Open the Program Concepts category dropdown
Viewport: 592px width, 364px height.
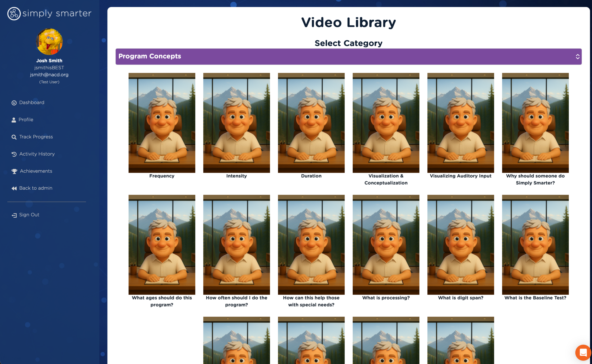[348, 56]
